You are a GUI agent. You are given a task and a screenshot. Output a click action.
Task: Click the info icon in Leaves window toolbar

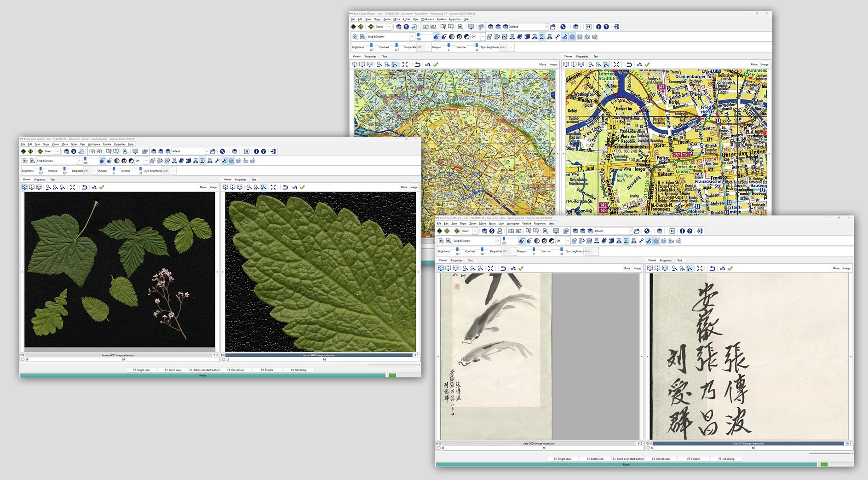(x=256, y=151)
